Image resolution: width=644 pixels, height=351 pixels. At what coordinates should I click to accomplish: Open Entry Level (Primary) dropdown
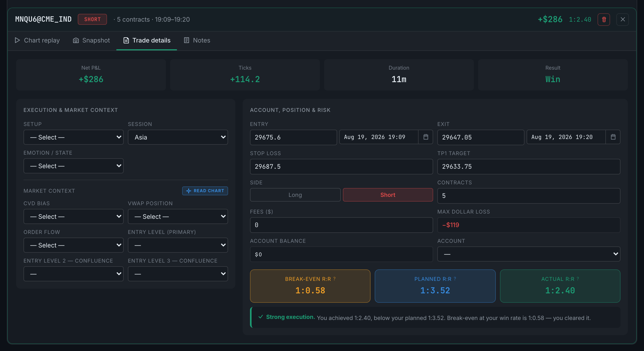[x=178, y=245]
